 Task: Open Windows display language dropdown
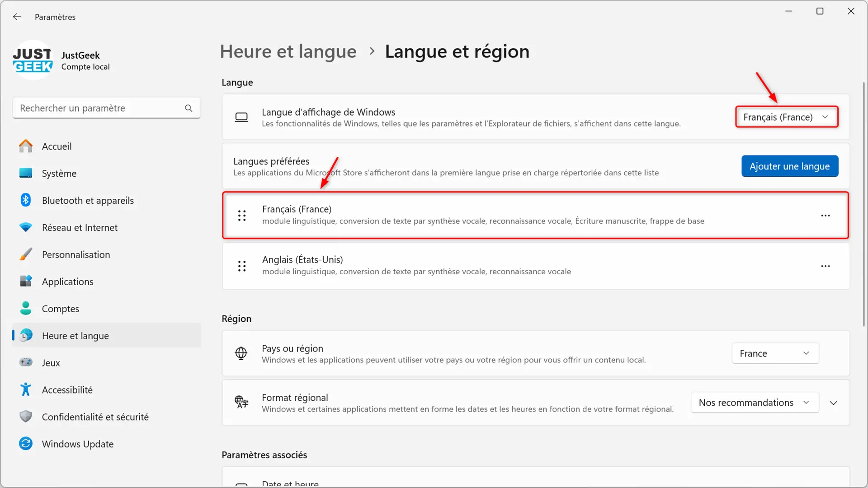786,117
